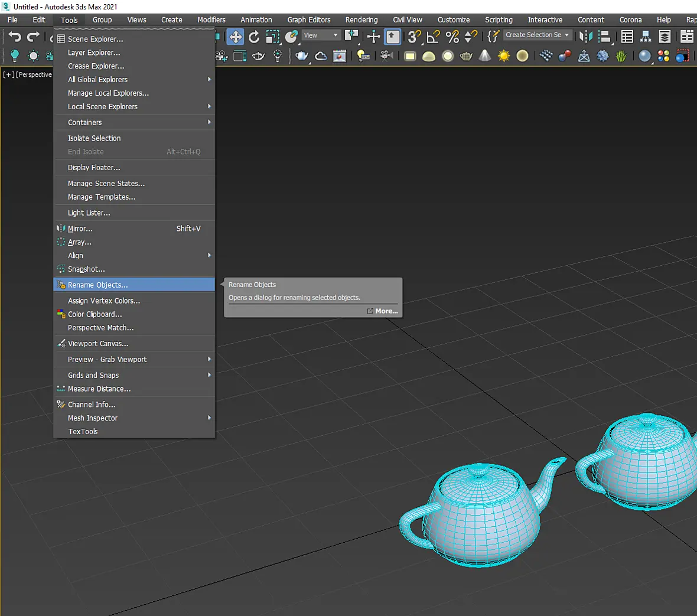Click the grass scatter icon
Image resolution: width=697 pixels, height=616 pixels.
(x=621, y=56)
